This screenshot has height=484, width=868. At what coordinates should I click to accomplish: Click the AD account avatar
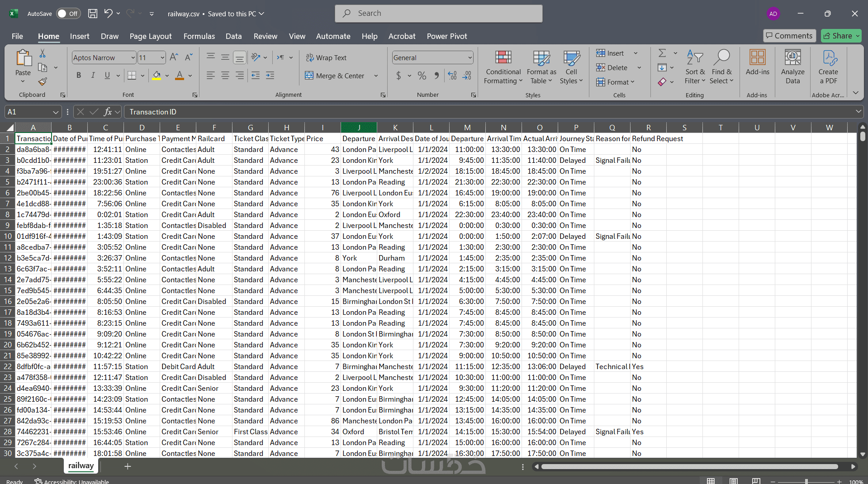point(773,14)
